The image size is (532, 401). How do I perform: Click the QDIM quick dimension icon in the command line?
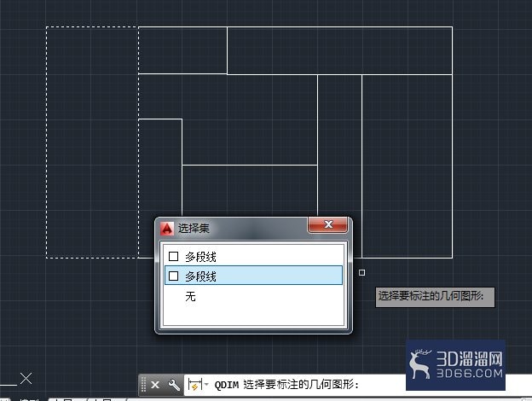[194, 385]
